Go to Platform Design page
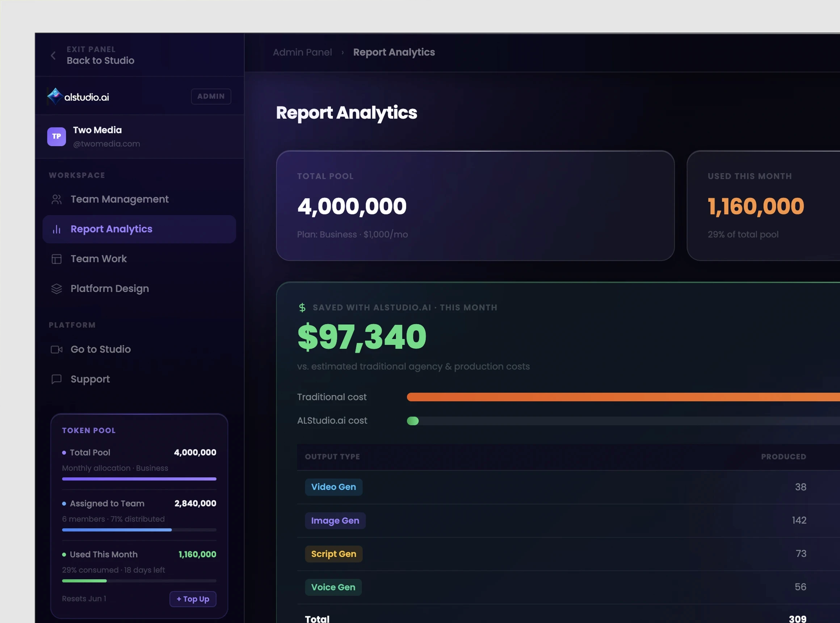Image resolution: width=840 pixels, height=623 pixels. [x=139, y=288]
